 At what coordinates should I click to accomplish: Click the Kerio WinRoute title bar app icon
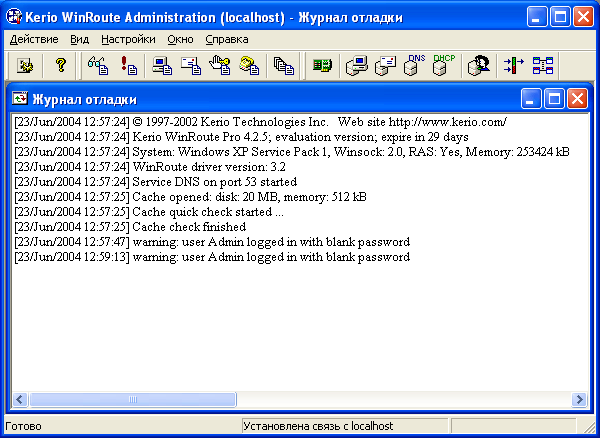(x=14, y=17)
